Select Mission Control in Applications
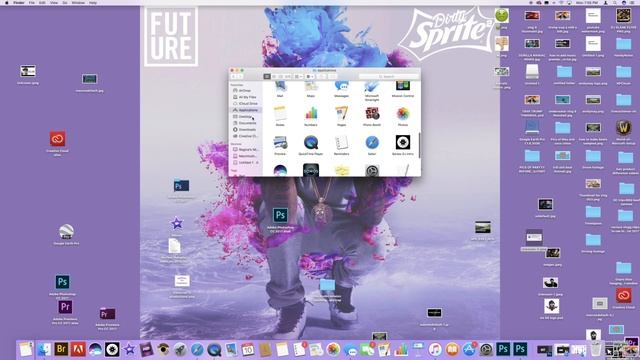The image size is (640, 360). tap(403, 86)
